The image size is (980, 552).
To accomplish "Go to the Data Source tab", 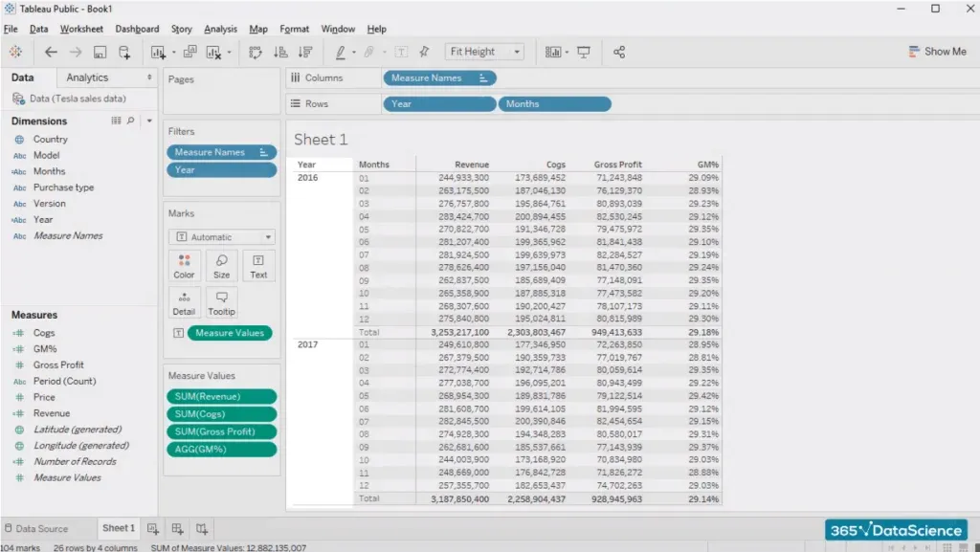I will [36, 528].
